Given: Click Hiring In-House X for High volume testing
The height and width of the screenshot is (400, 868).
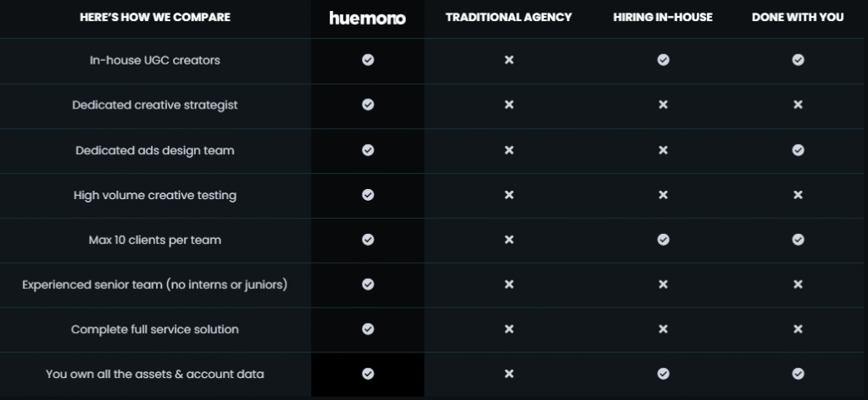Looking at the screenshot, I should coord(663,195).
